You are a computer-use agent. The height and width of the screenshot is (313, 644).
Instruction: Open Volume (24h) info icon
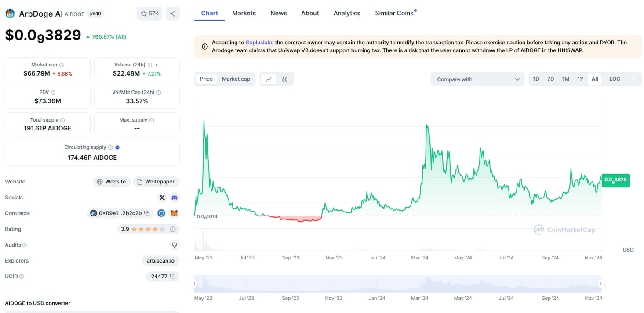pos(150,65)
